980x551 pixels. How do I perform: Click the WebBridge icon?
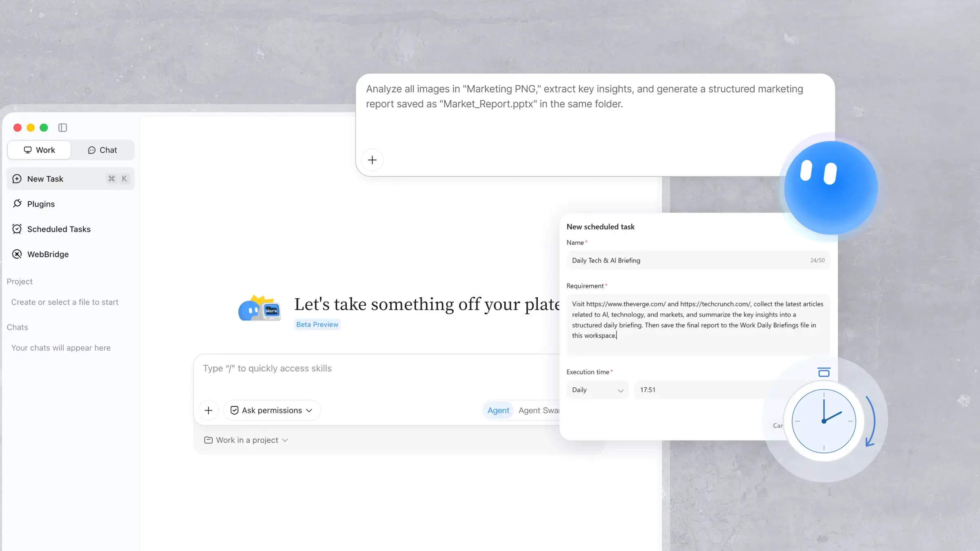point(17,254)
